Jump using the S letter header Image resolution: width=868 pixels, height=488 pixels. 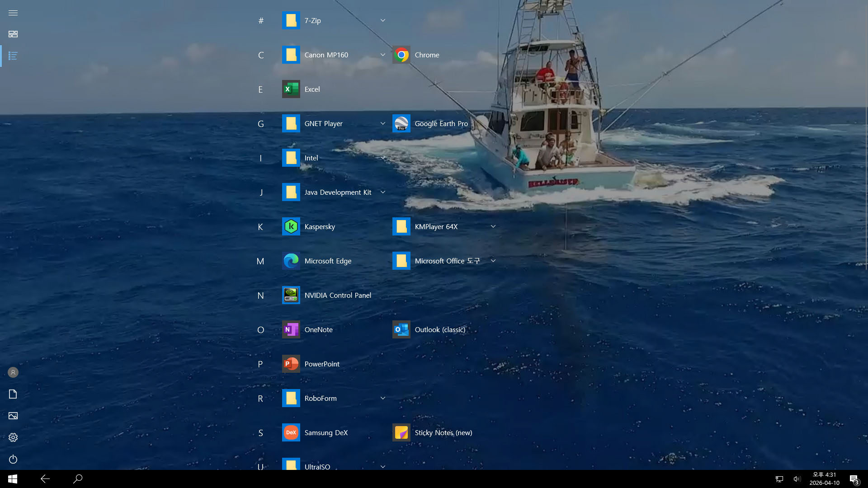(x=261, y=433)
